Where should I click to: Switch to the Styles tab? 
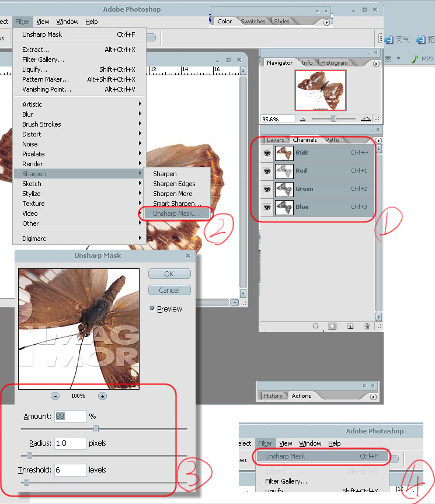pyautogui.click(x=281, y=21)
